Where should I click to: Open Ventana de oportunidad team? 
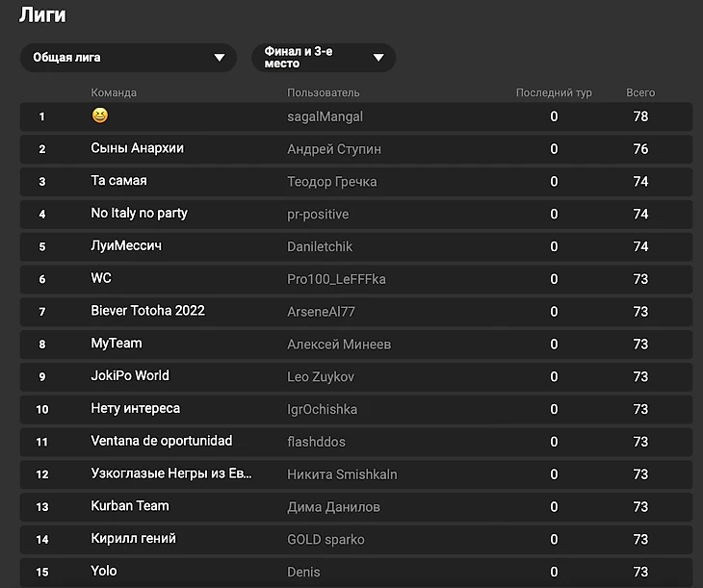click(161, 441)
